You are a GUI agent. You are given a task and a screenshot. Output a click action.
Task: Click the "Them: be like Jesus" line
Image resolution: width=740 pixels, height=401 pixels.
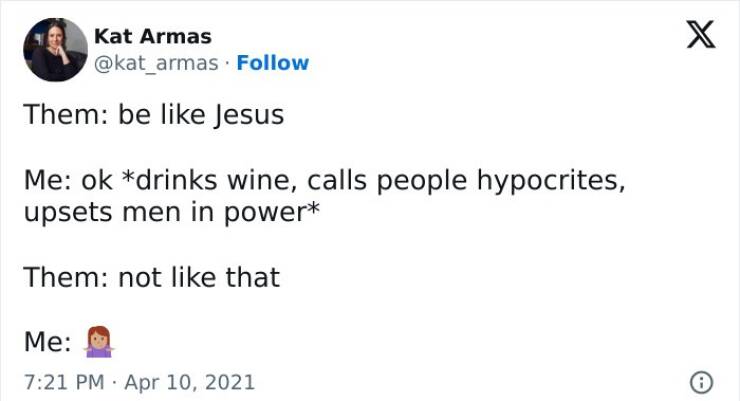coord(155,115)
